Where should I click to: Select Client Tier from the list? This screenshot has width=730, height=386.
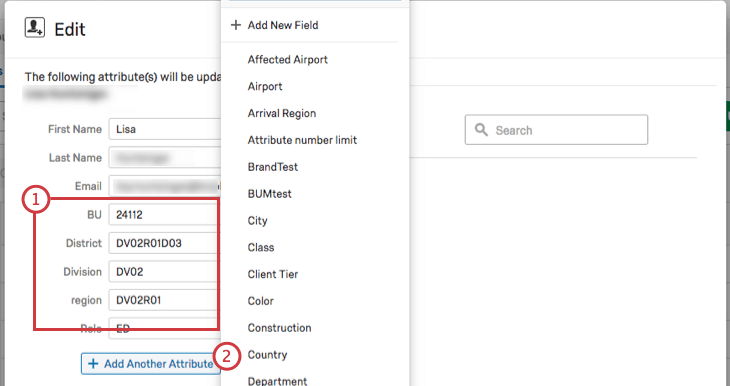[x=273, y=274]
